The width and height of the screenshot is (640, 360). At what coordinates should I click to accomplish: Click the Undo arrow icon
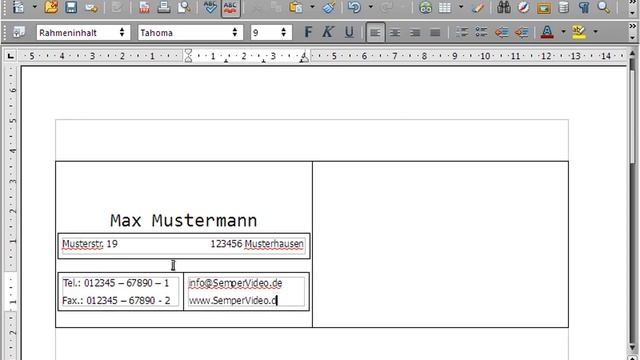(x=354, y=7)
